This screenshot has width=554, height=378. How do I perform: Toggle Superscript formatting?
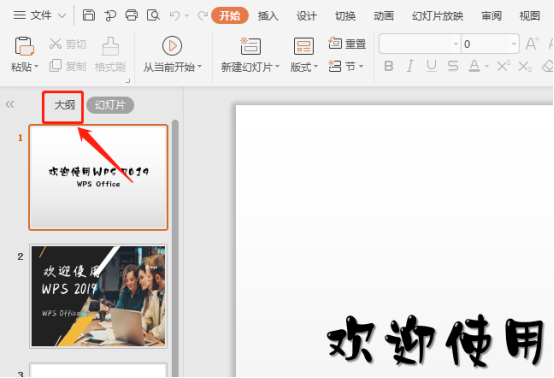tap(503, 66)
